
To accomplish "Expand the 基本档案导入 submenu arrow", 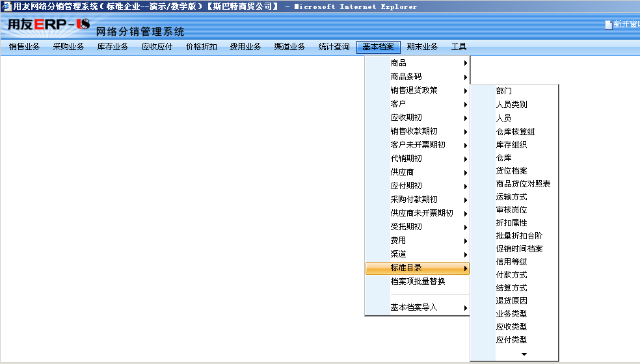I will click(x=466, y=308).
